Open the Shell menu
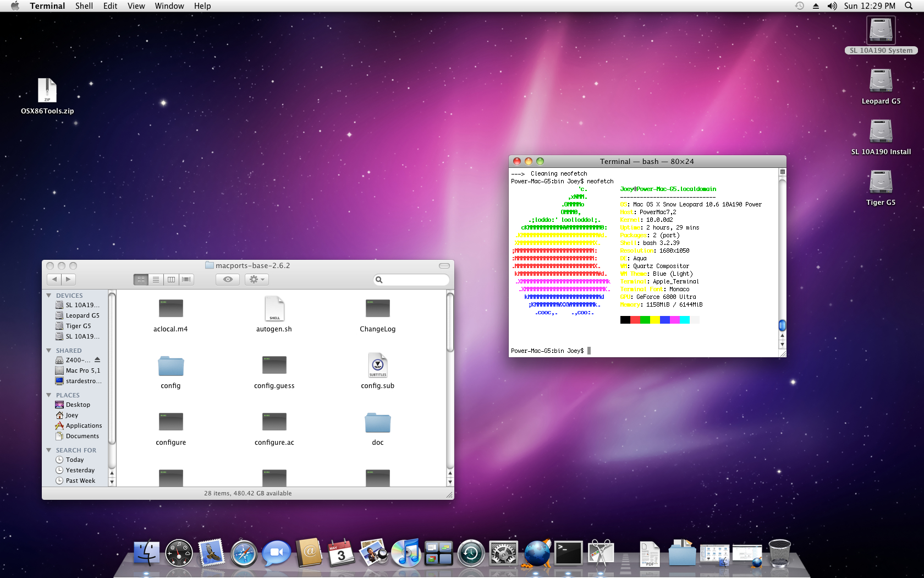 [x=84, y=6]
